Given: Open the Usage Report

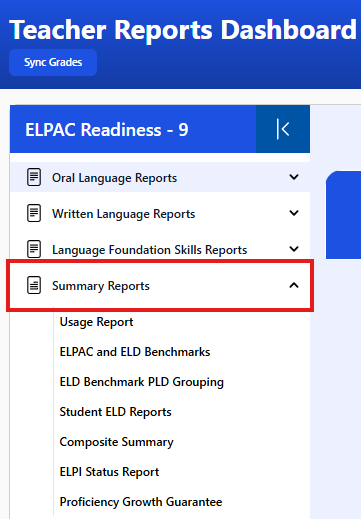Looking at the screenshot, I should pos(96,322).
